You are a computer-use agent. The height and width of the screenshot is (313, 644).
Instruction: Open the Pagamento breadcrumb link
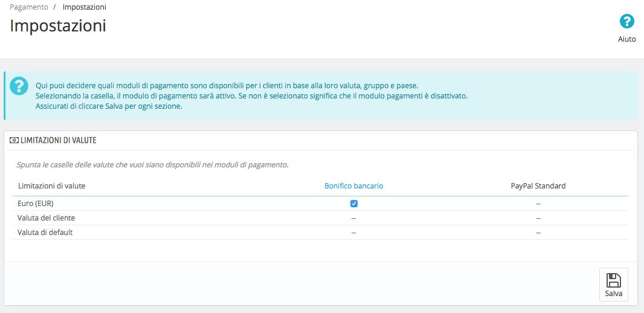[29, 7]
